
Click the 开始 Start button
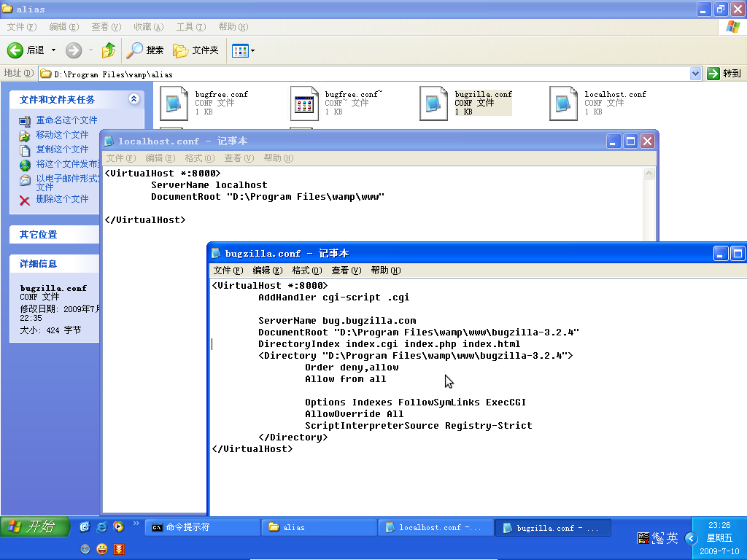pos(35,526)
